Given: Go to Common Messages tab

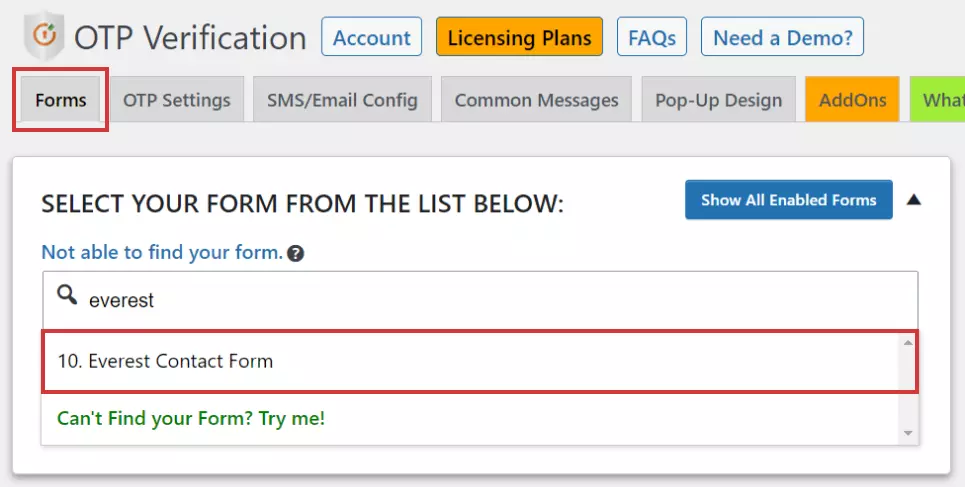Looking at the screenshot, I should (536, 100).
